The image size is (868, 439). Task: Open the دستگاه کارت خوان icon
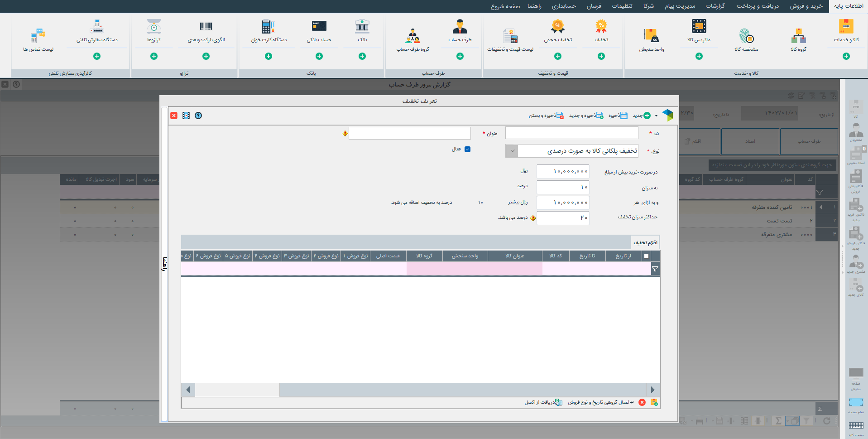pos(268,27)
